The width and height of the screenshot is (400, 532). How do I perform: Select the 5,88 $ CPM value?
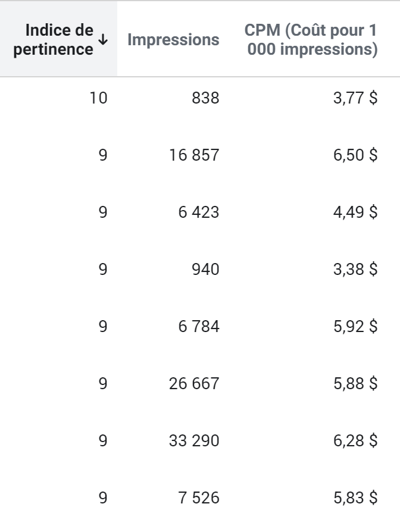355,384
